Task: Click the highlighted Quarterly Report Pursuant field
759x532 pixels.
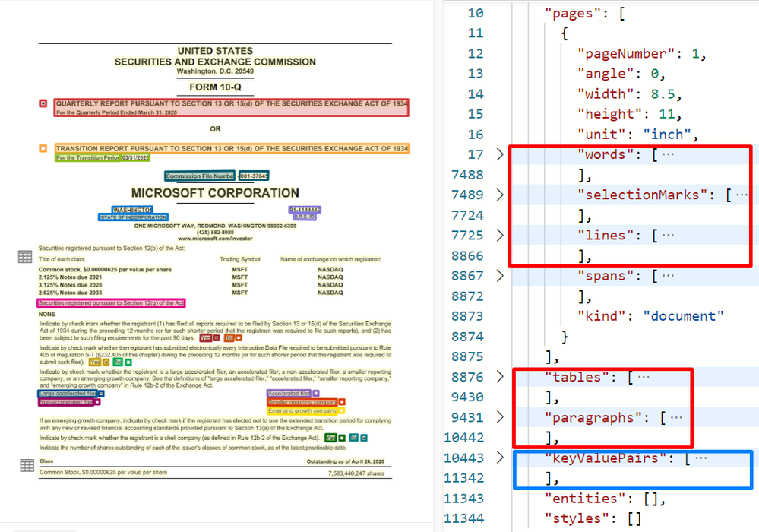Action: click(232, 107)
